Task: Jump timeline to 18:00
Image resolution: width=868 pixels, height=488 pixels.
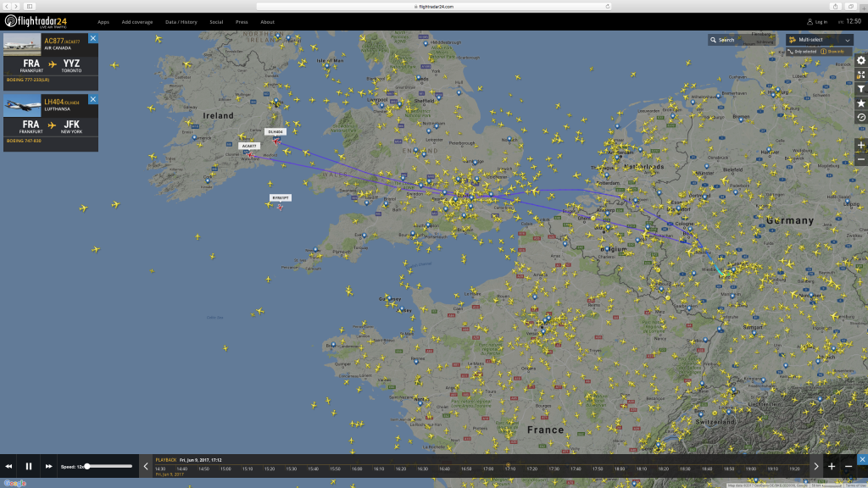Action: point(619,469)
